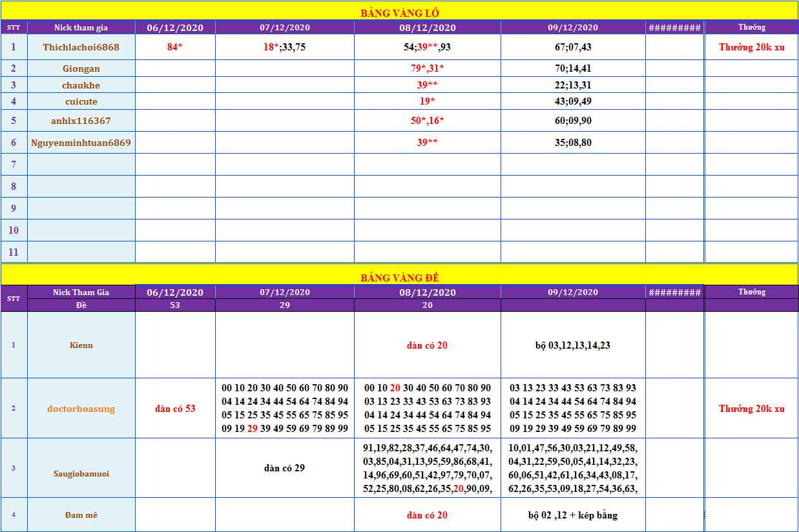The height and width of the screenshot is (532, 799).
Task: Click the red "dàn có 53" cell
Action: coord(175,409)
